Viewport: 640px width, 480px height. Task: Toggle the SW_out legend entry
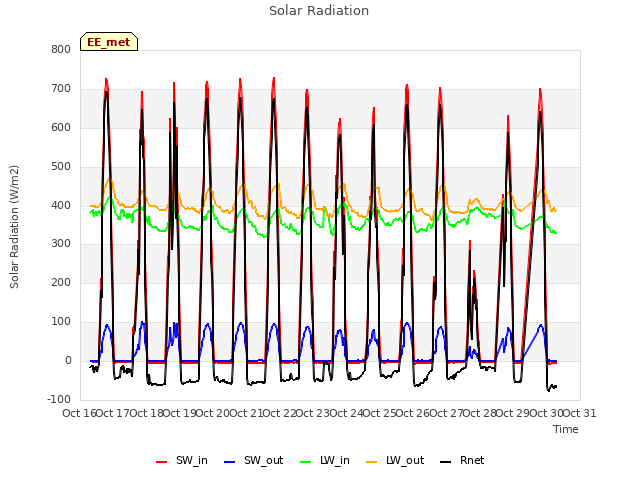click(253, 460)
